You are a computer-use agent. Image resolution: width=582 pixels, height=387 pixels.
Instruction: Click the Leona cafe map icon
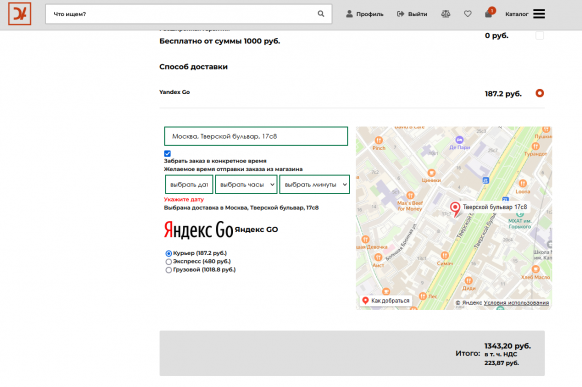point(523,183)
